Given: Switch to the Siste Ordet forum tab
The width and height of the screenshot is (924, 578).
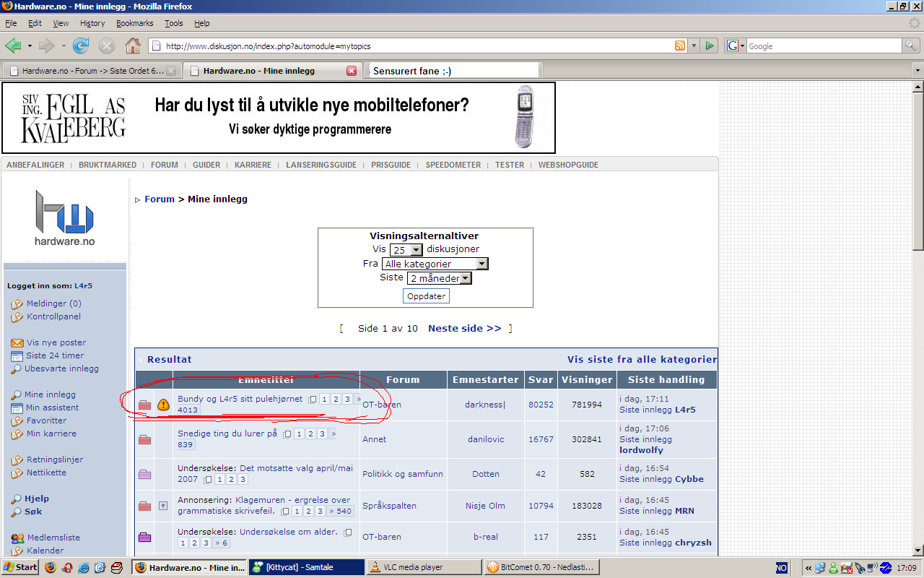Looking at the screenshot, I should [92, 71].
